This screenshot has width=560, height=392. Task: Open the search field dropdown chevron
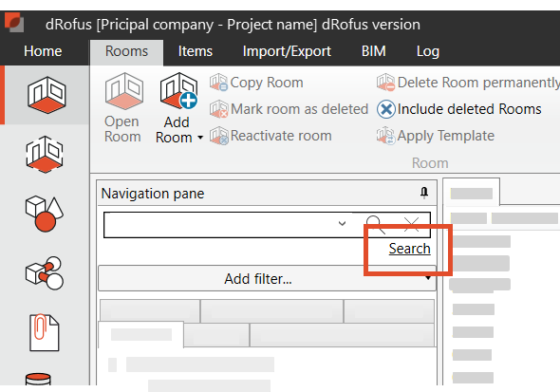coord(342,224)
